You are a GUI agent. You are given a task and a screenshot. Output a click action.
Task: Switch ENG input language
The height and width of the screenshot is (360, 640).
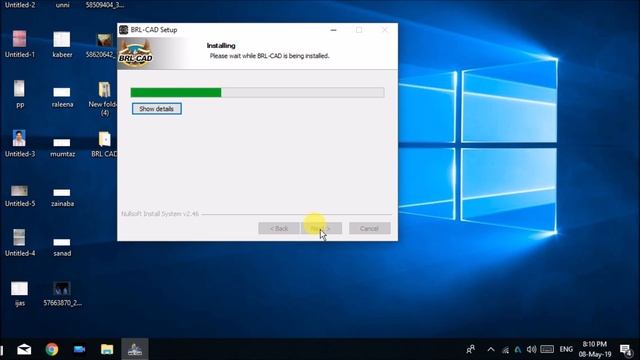point(566,349)
